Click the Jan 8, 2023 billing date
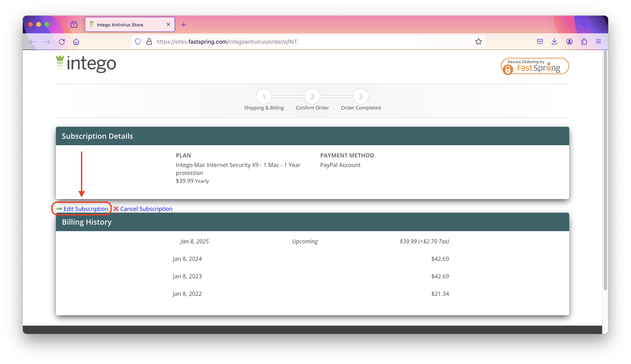 pyautogui.click(x=187, y=276)
